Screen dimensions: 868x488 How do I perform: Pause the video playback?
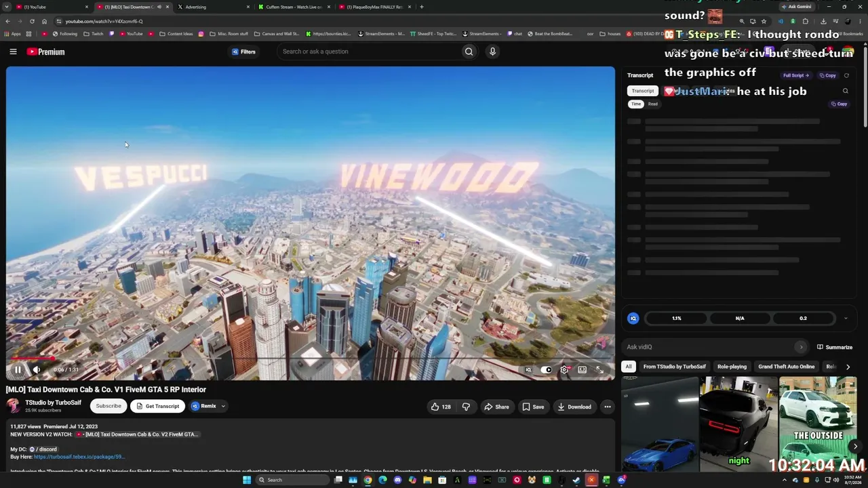point(18,369)
